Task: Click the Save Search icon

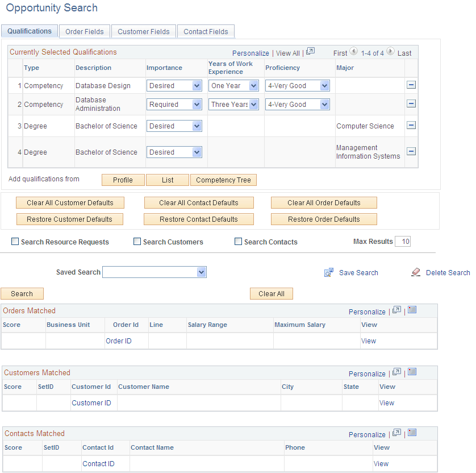Action: coord(329,272)
